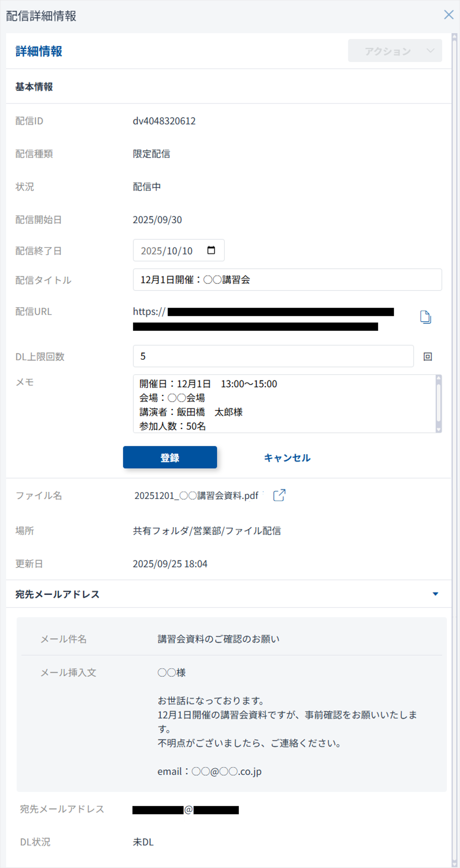Screen dimensions: 460x868
Task: Click the square icon beside DL上限回数
Action: pos(428,356)
